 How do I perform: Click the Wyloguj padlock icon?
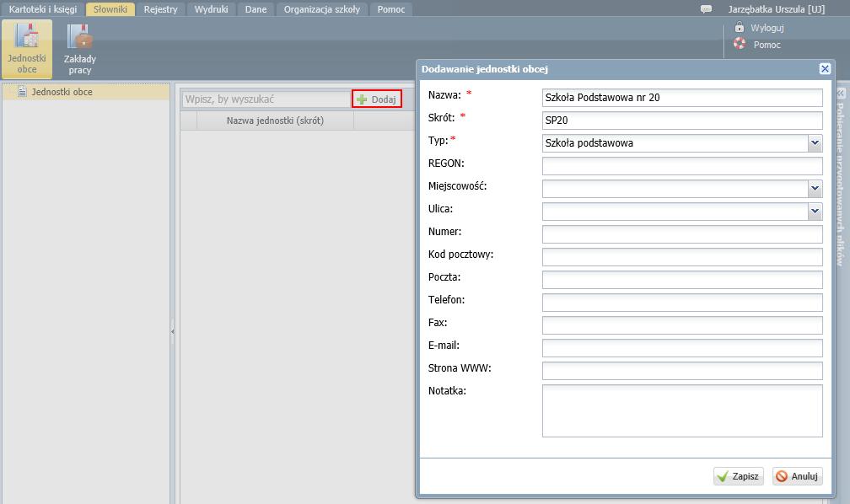click(x=739, y=27)
